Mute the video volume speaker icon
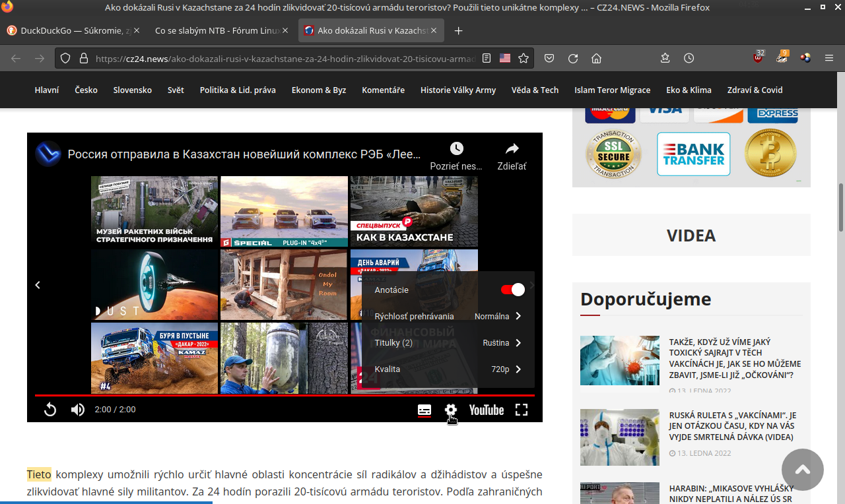This screenshot has height=504, width=845. (x=78, y=410)
